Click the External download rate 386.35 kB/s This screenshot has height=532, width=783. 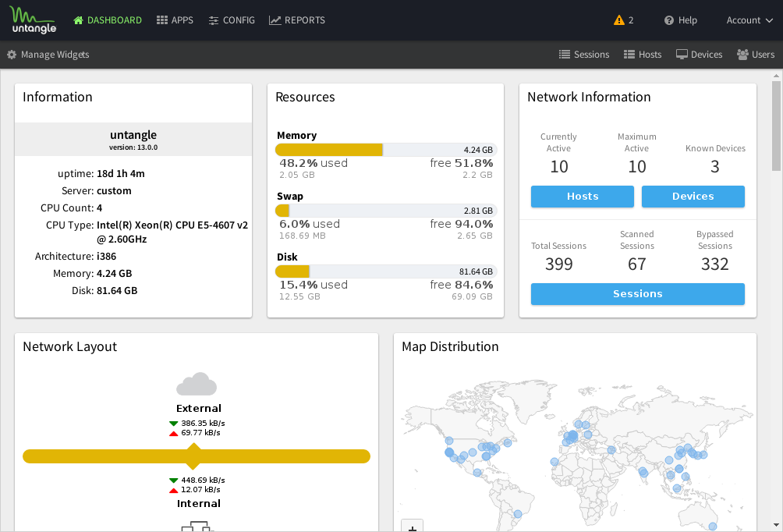(203, 423)
